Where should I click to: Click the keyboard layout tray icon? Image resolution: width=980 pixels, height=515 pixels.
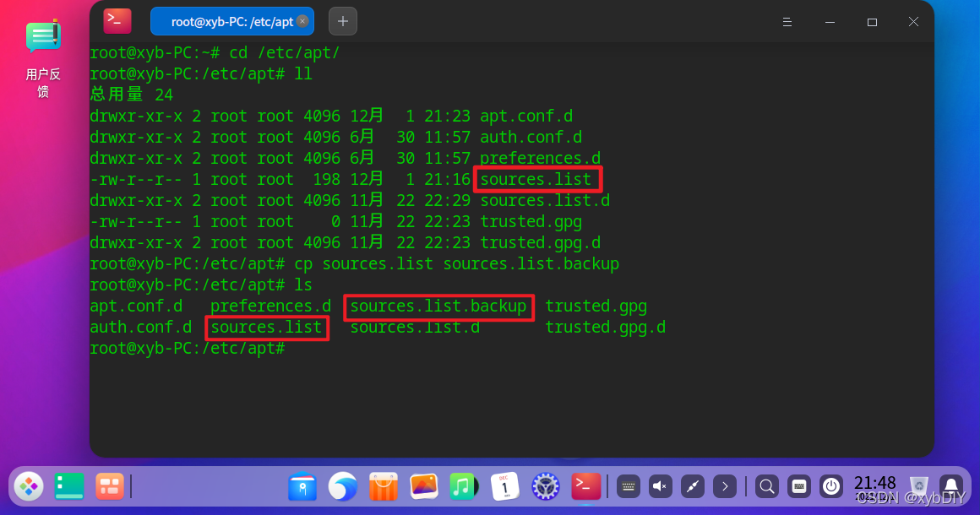tap(798, 486)
